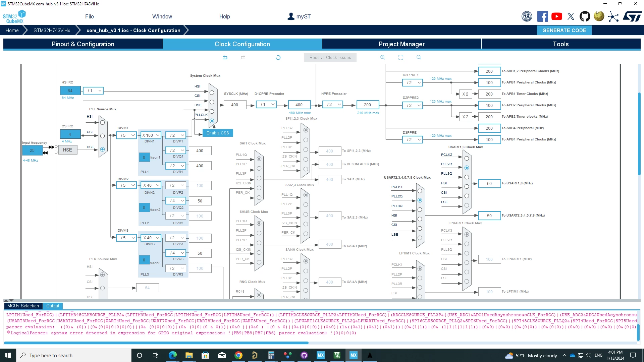The image size is (644, 362).
Task: Click the Output panel horizontal scrollbar
Action: click(156, 343)
